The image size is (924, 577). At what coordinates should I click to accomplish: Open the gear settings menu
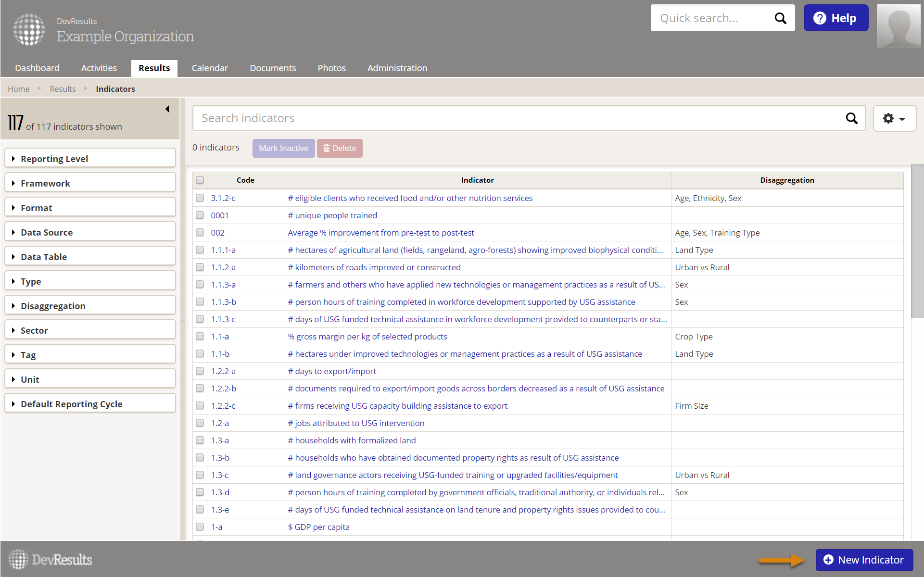(x=894, y=118)
